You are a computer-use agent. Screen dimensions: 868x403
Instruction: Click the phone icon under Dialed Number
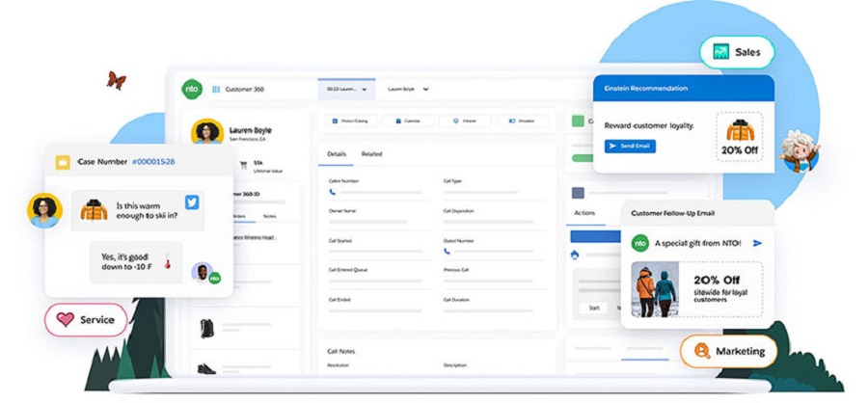click(448, 251)
